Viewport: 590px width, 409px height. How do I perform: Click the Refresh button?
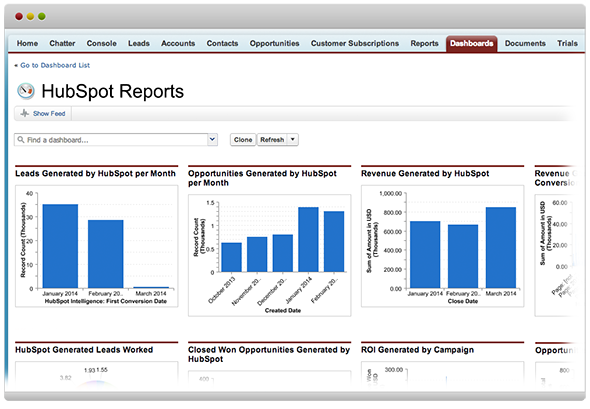[x=272, y=140]
